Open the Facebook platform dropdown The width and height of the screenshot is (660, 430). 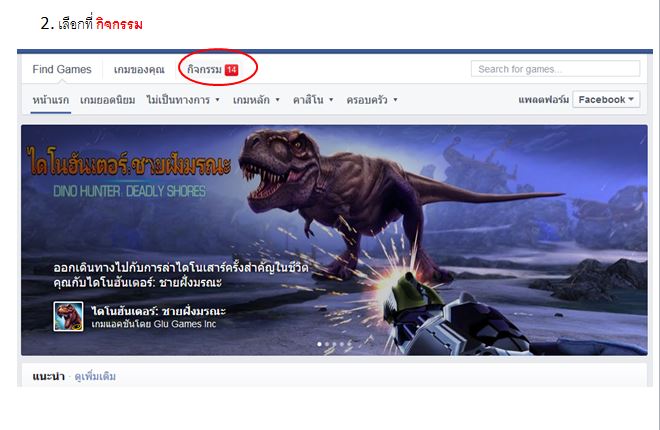606,100
